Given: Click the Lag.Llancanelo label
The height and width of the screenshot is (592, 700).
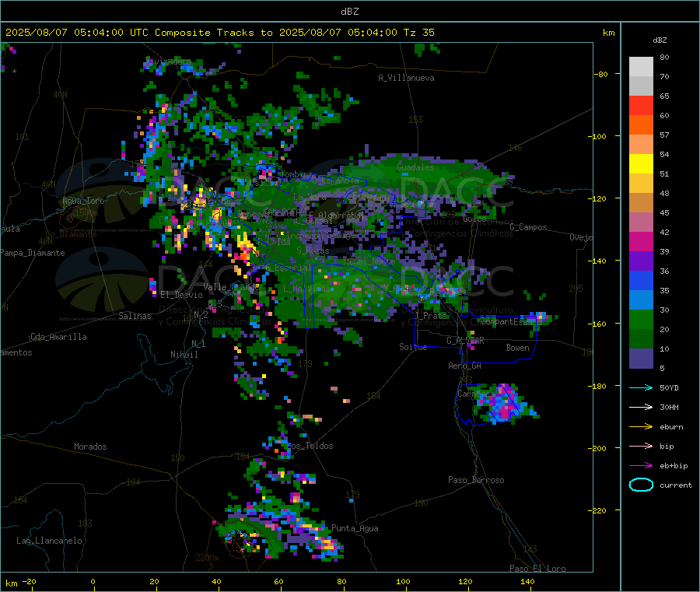Looking at the screenshot, I should 49,541.
